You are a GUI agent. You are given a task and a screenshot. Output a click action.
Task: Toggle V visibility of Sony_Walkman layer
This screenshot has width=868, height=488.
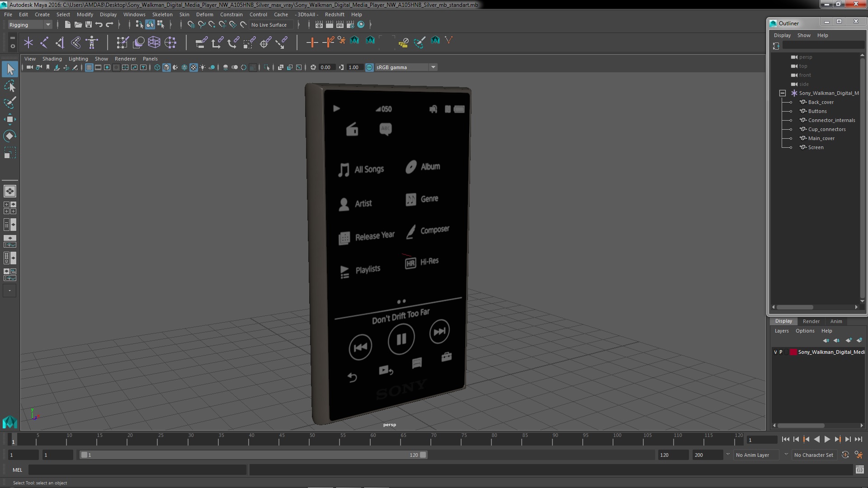tap(776, 352)
